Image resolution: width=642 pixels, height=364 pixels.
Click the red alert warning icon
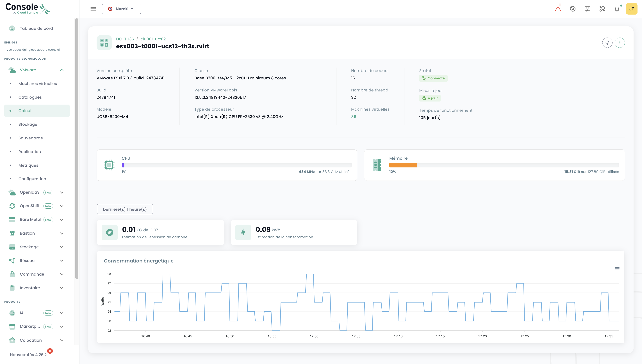[558, 9]
